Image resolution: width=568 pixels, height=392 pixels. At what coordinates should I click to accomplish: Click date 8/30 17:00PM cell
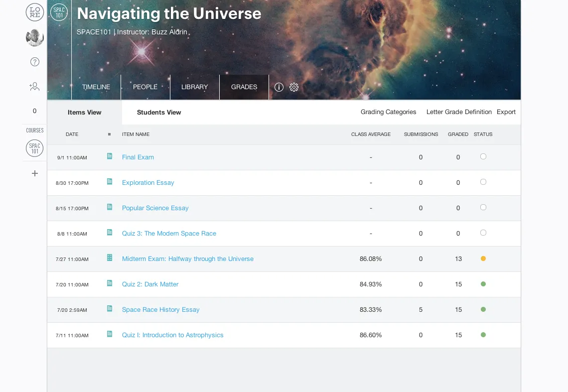pyautogui.click(x=72, y=183)
